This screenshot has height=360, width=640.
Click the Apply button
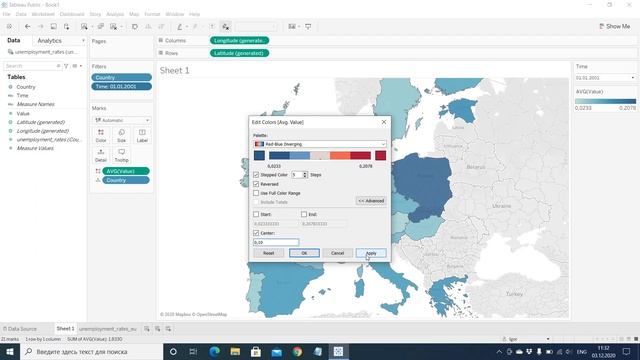pyautogui.click(x=371, y=253)
